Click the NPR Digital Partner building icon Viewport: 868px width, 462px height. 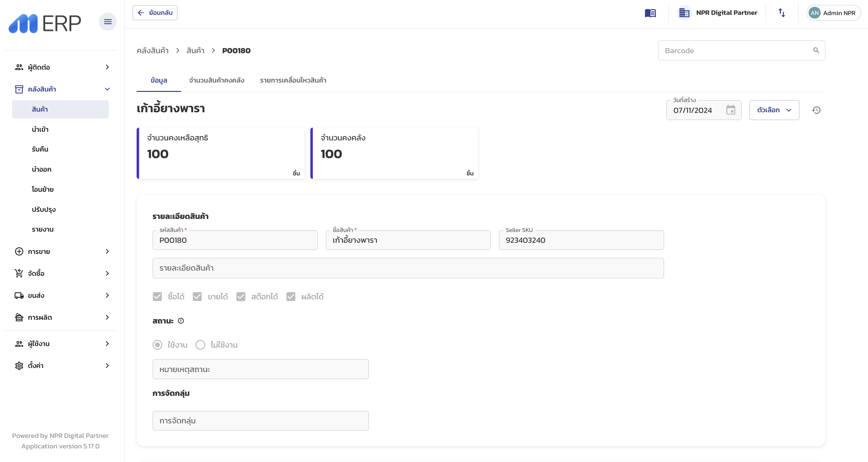pyautogui.click(x=684, y=13)
